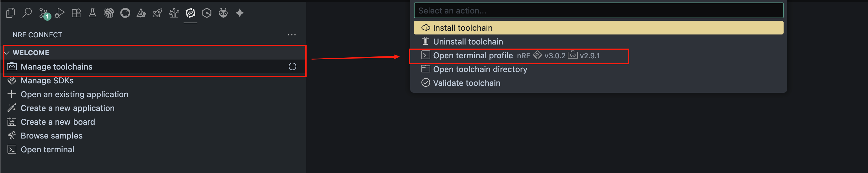Open the NRF CONNECT more actions ellipsis
This screenshot has height=173, width=868.
292,35
